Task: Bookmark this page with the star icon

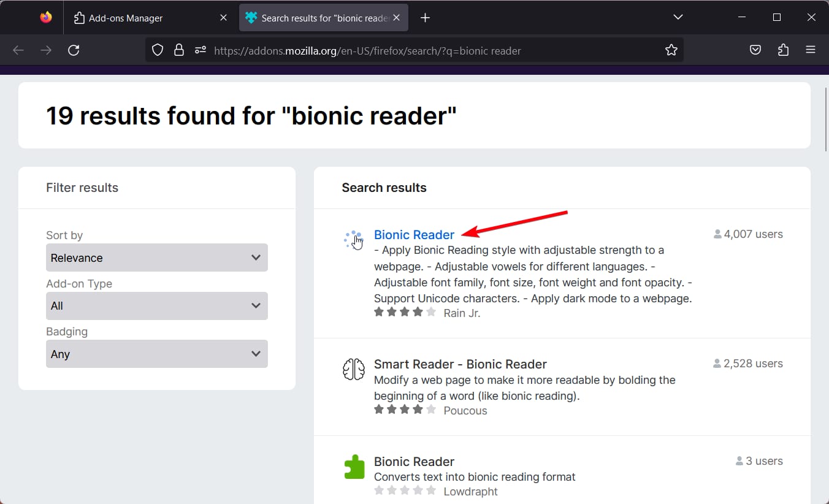Action: 671,50
